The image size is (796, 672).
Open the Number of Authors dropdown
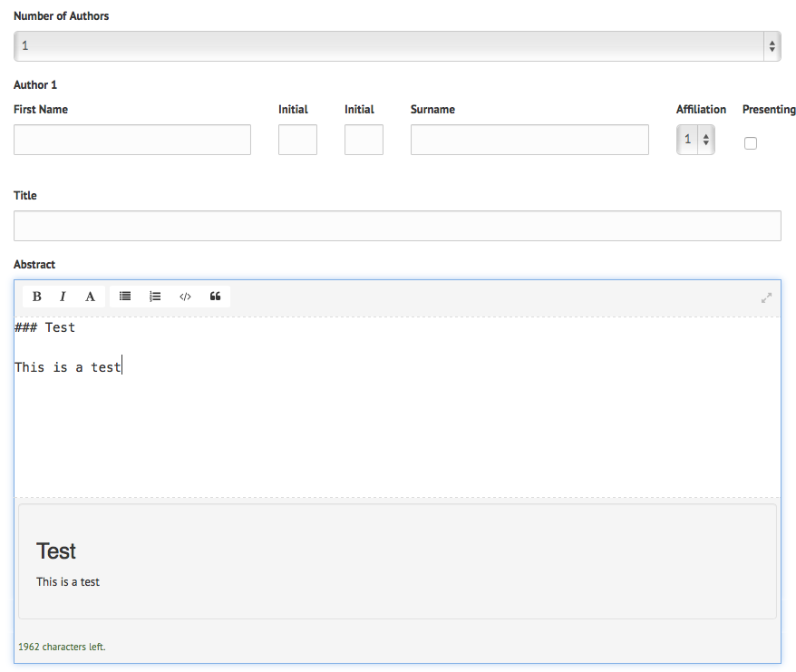[x=397, y=45]
